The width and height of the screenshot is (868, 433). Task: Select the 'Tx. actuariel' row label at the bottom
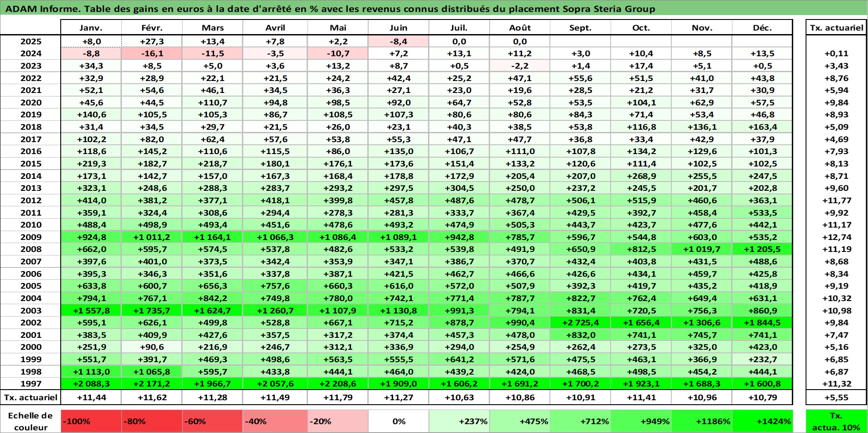coord(31,397)
